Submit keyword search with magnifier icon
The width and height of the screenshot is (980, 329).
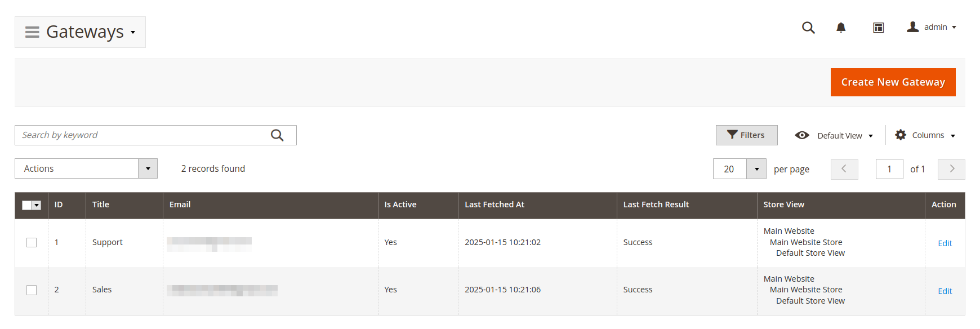pyautogui.click(x=277, y=135)
